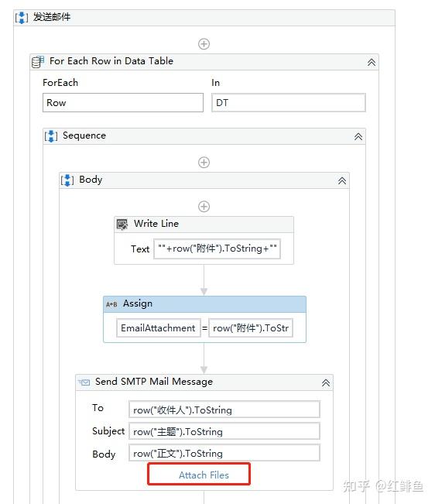Click the ForEach Row input field
Screen dimensions: 435x504
pos(123,102)
